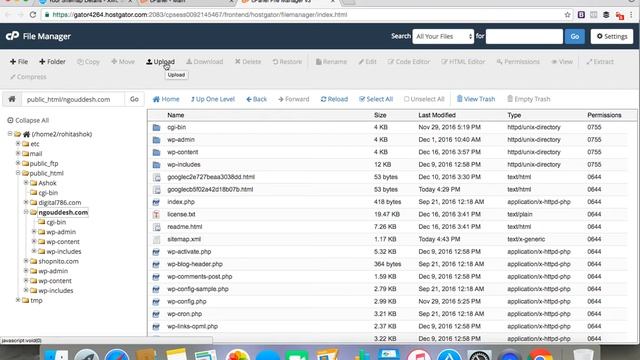640x360 pixels.
Task: Select the wp-config.php file name
Action: (187, 301)
